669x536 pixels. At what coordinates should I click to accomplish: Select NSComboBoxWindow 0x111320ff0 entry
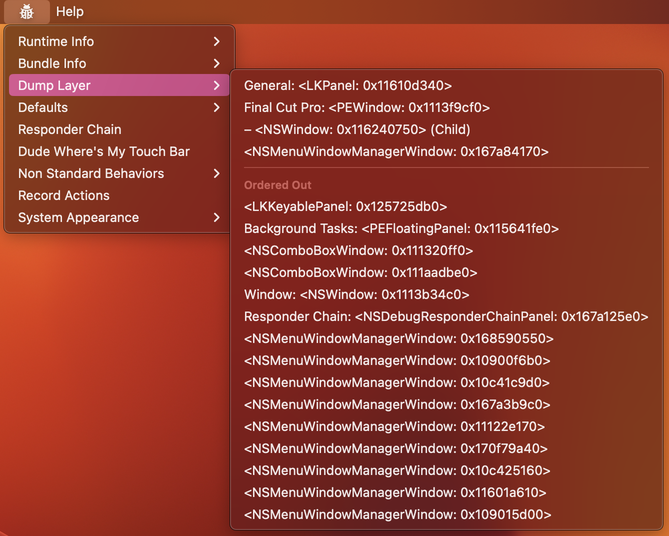pyautogui.click(x=446, y=251)
